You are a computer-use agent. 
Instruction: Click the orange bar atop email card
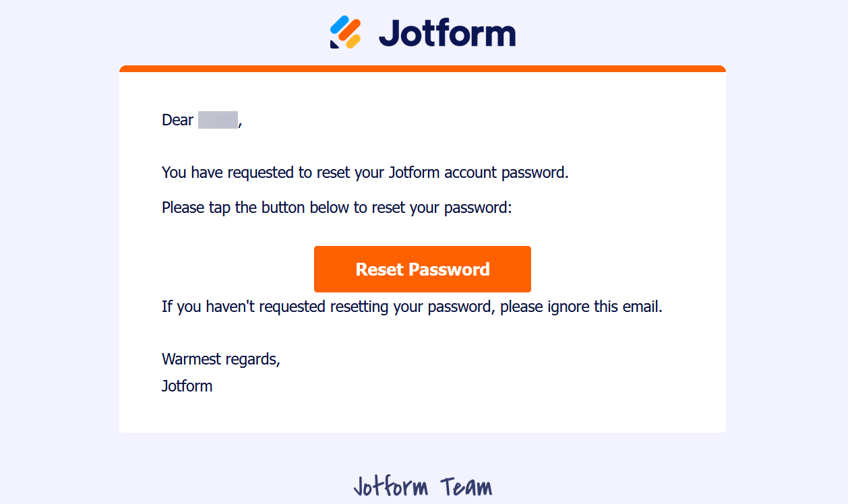(x=423, y=68)
